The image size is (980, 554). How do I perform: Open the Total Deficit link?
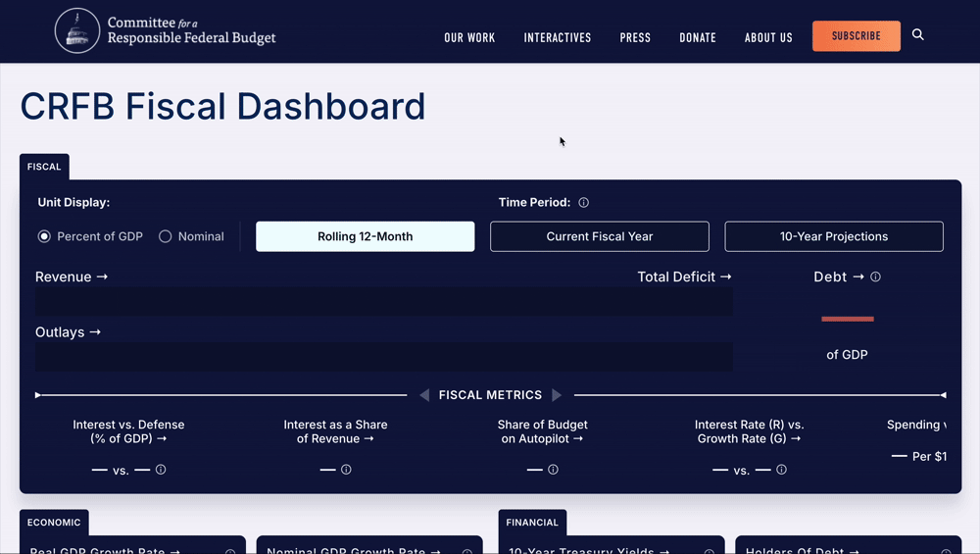click(684, 277)
